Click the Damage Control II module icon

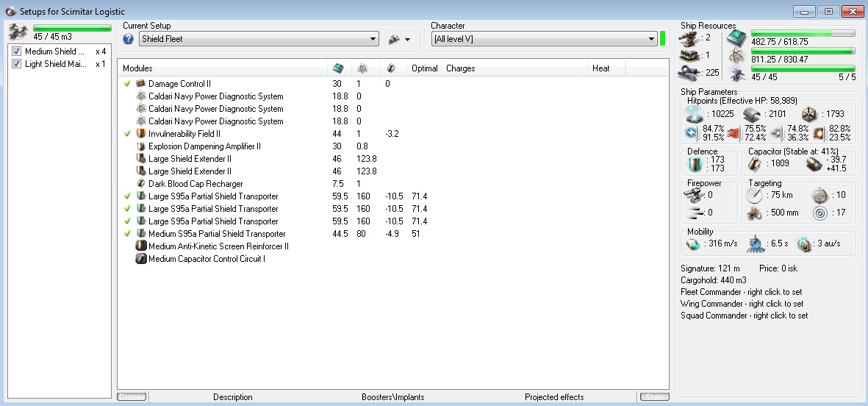click(x=140, y=84)
